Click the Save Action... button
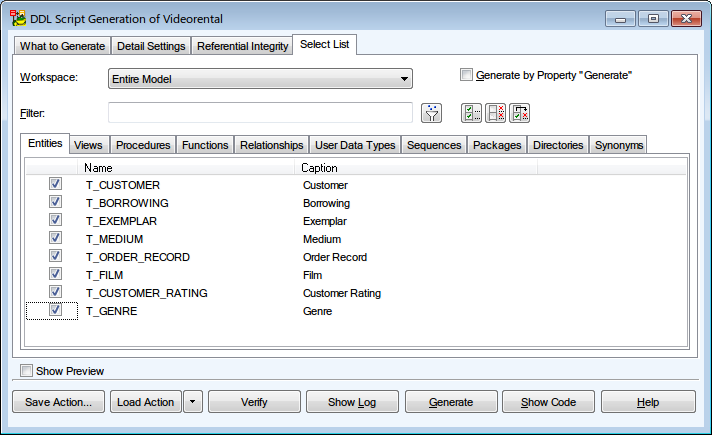The width and height of the screenshot is (712, 435). (x=59, y=402)
